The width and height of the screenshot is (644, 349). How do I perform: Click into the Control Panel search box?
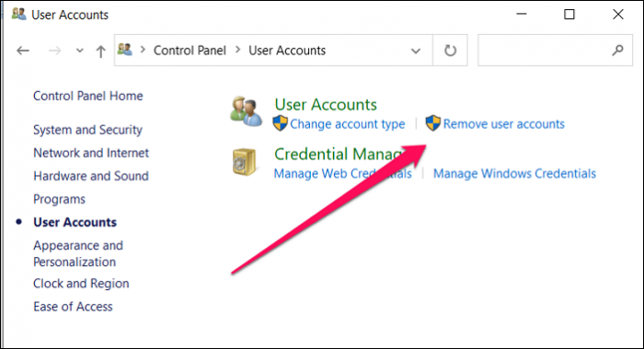pos(555,50)
